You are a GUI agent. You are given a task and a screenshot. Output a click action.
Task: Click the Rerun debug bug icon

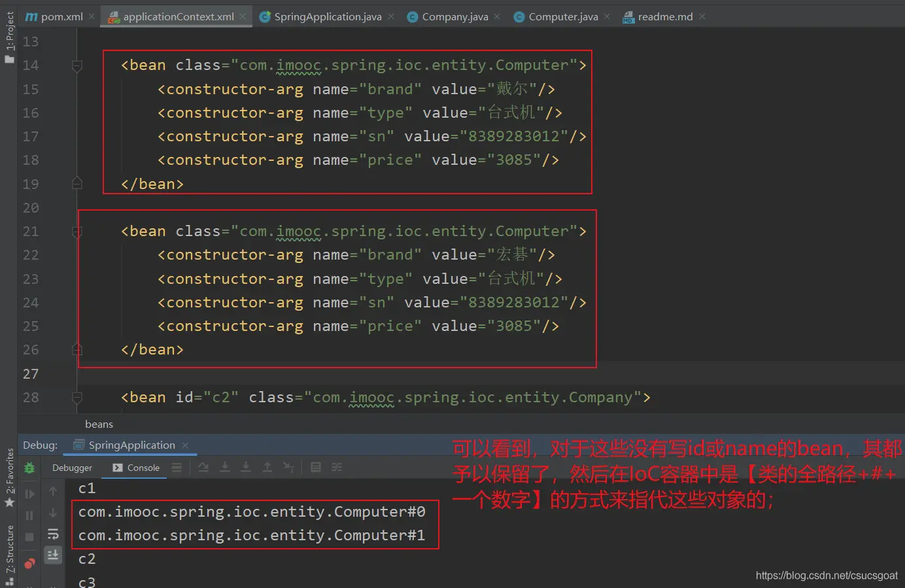[x=29, y=468]
